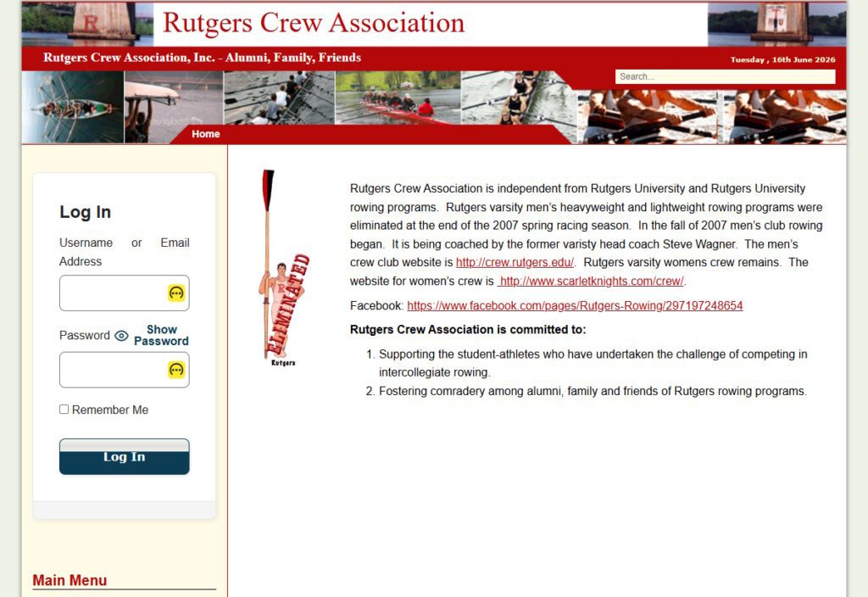Screen dimensions: 868x597
Task: Click 'Rutgers Crew Association is committed to:' heading
Action: (x=468, y=330)
